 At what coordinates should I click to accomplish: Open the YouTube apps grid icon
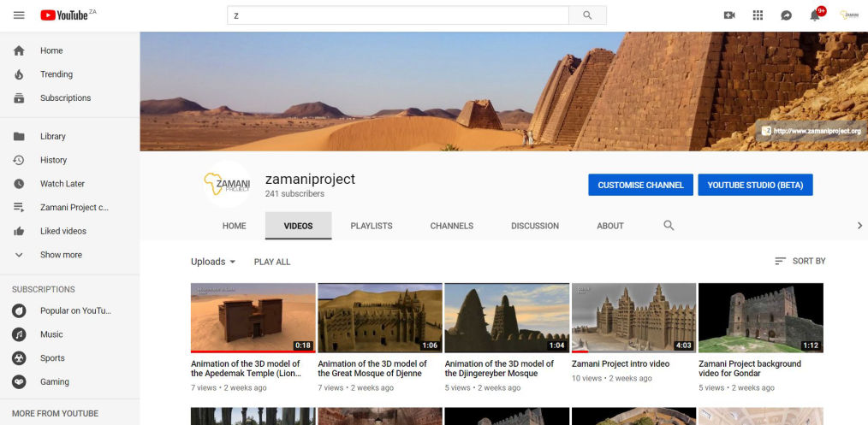[758, 15]
